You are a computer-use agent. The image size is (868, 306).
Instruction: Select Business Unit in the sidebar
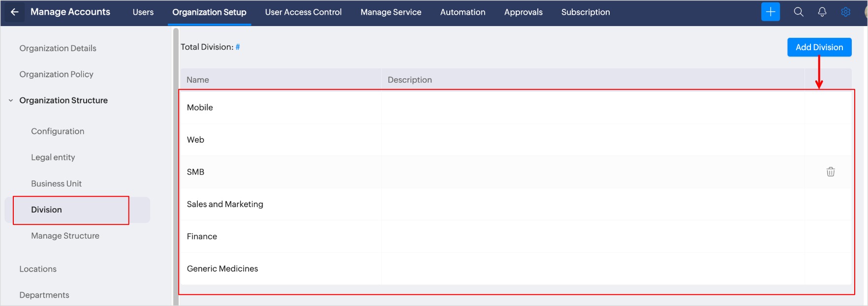pos(56,184)
